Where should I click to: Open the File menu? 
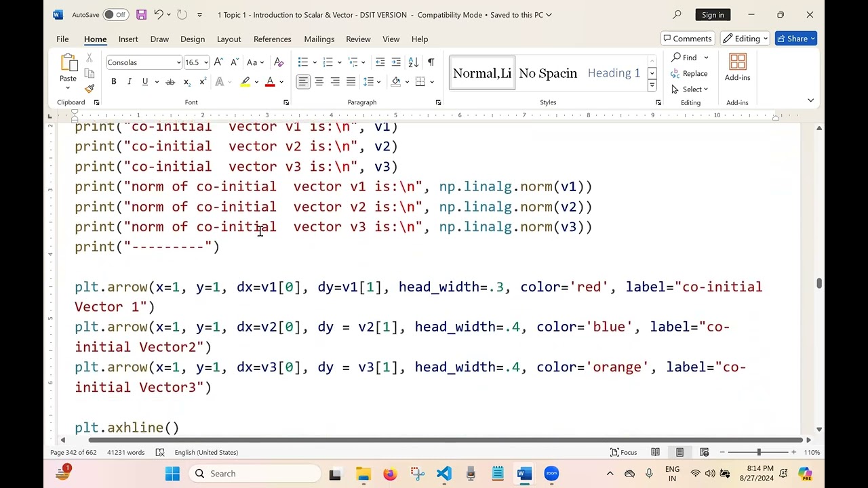tap(62, 39)
